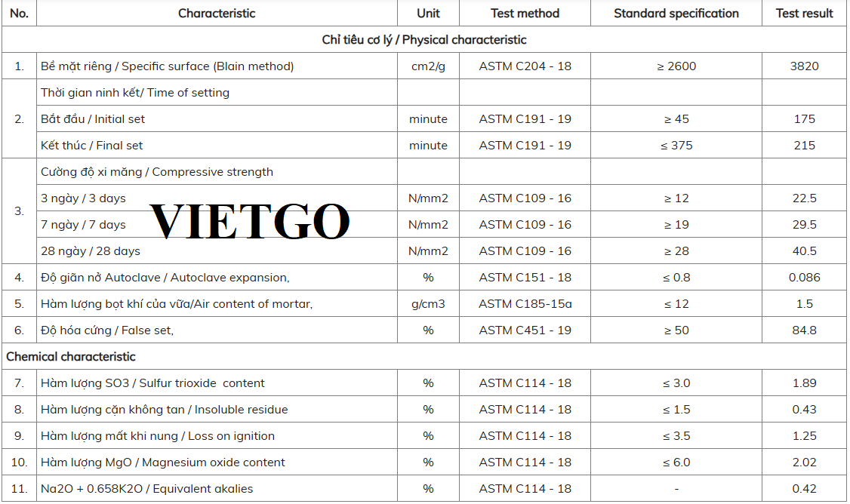Image resolution: width=850 pixels, height=504 pixels.
Task: Select the Final set result 215
Action: point(804,146)
